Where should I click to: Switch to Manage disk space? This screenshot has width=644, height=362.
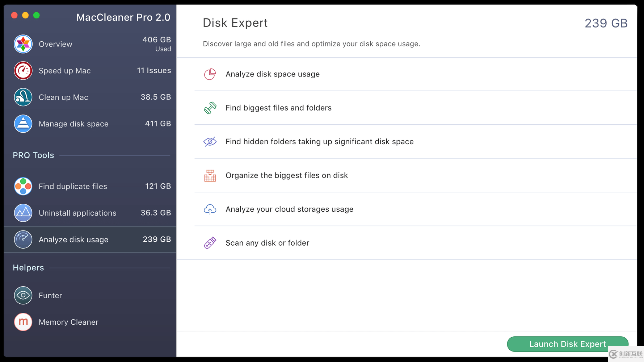coord(90,124)
